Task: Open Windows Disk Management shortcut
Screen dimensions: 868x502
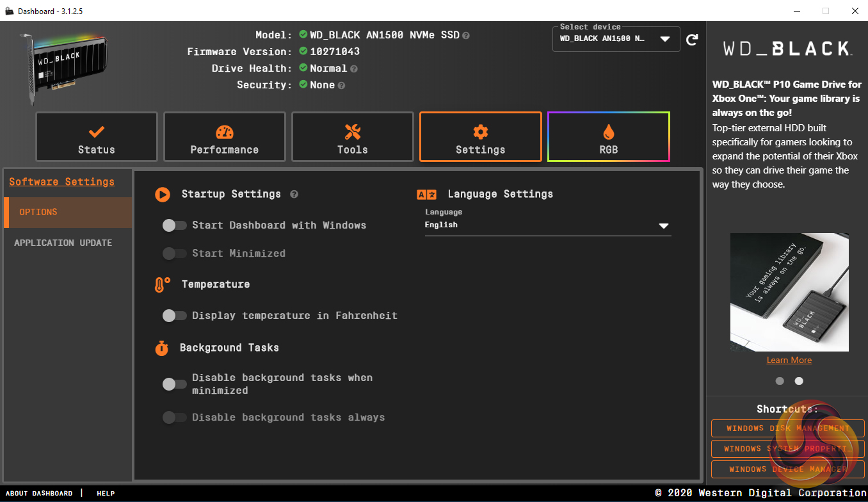Action: [788, 428]
